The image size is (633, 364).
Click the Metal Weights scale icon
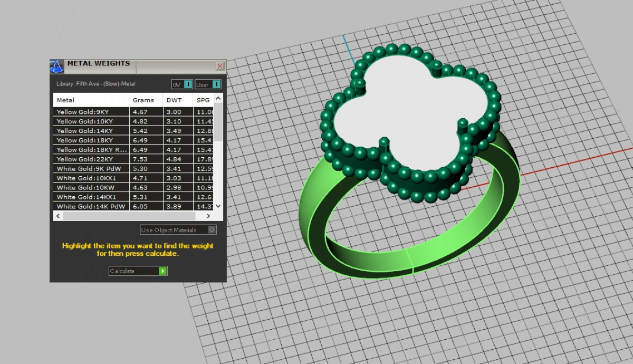click(56, 66)
